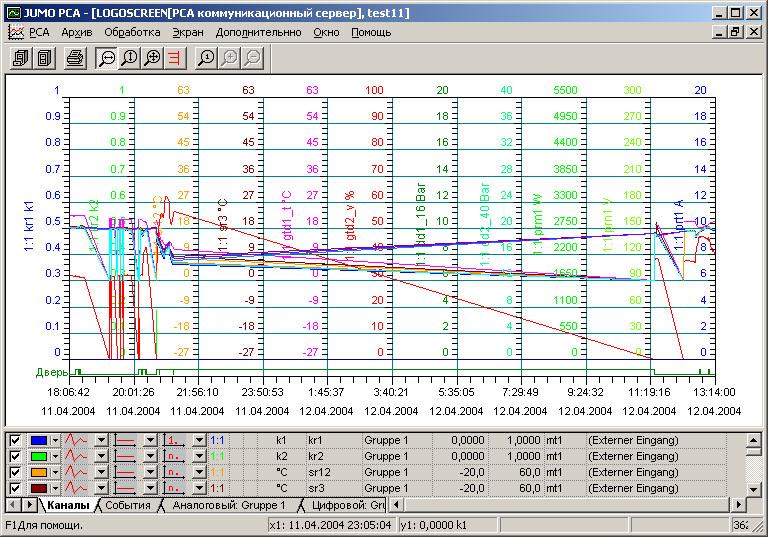Click the curve style icon in kr2 row
The height and width of the screenshot is (537, 768).
click(x=76, y=456)
